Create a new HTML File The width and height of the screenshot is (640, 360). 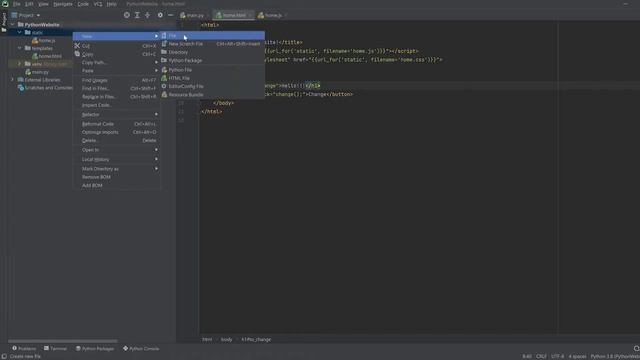[x=212, y=78]
